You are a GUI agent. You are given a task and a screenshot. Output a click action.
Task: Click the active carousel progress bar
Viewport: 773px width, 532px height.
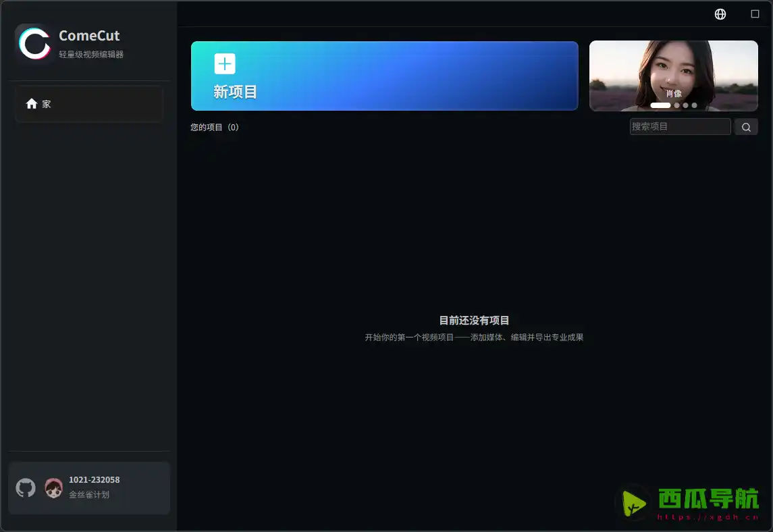coord(660,105)
